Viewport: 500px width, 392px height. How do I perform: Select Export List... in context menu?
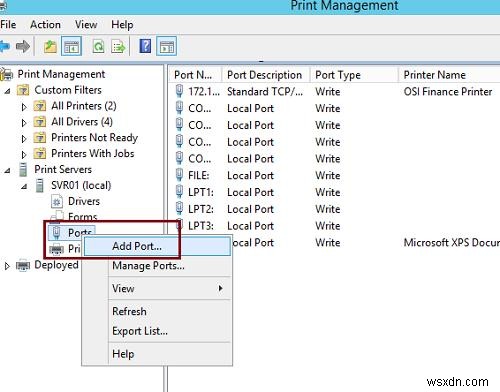tap(170, 331)
